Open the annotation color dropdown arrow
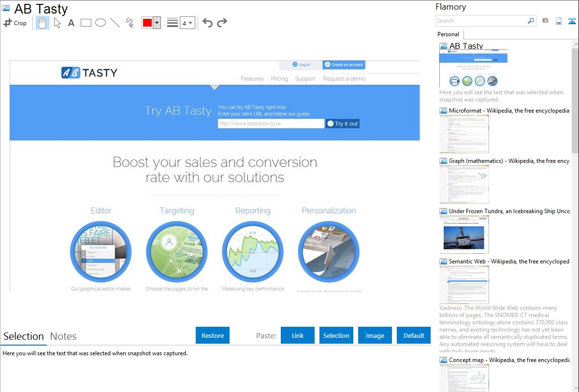 [x=157, y=23]
